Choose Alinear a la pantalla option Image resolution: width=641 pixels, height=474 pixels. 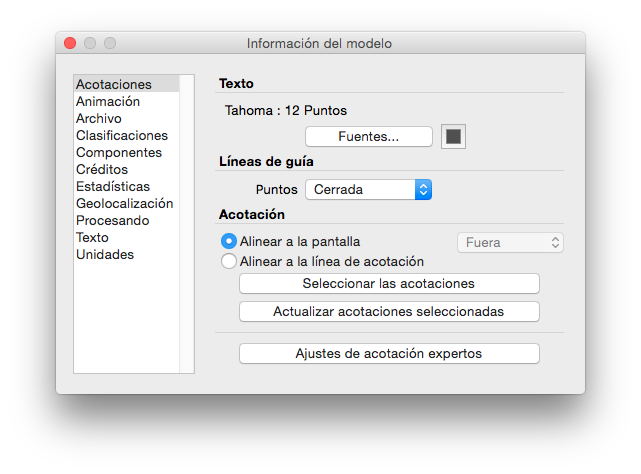tap(291, 242)
